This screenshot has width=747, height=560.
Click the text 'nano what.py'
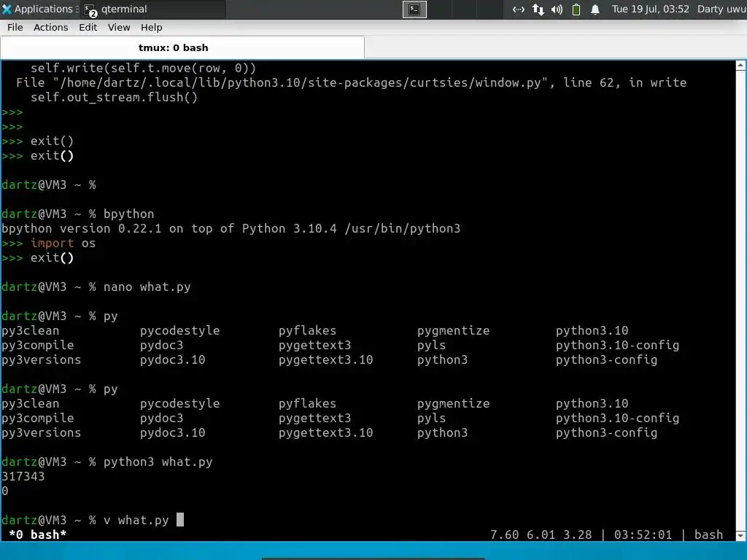pyautogui.click(x=147, y=287)
